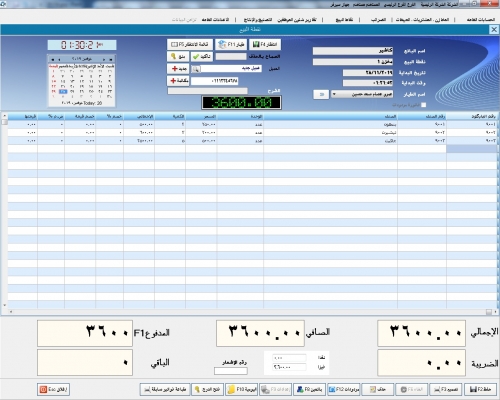
Task: Toggle the returned invoice checkbox
Action: [424, 105]
